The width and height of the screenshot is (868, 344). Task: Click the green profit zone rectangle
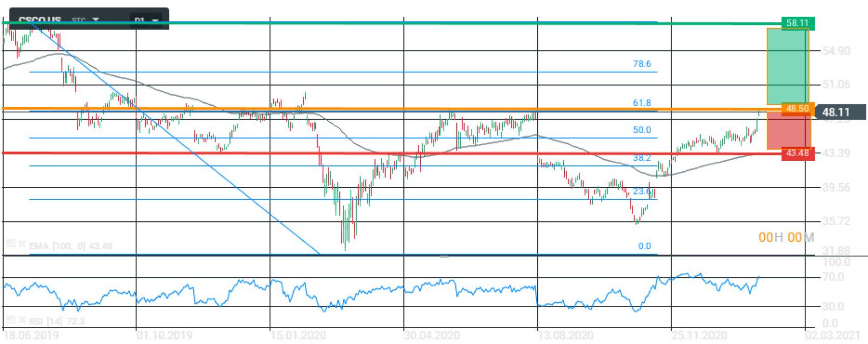(787, 66)
